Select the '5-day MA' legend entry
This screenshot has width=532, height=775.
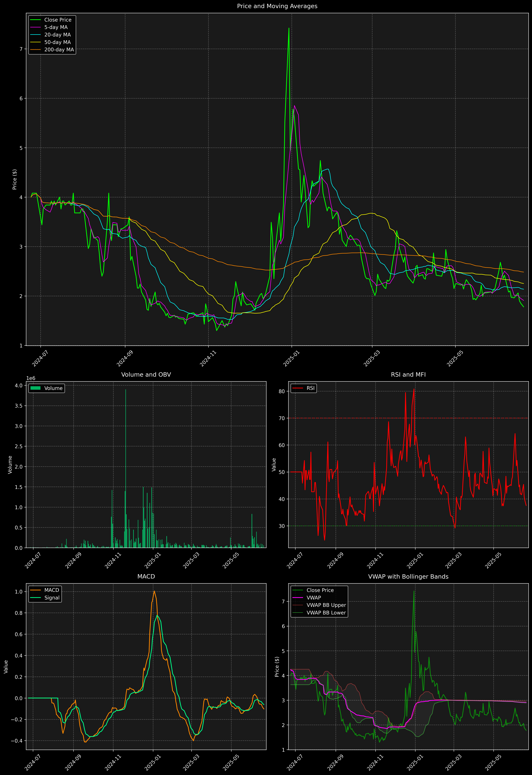pos(56,27)
